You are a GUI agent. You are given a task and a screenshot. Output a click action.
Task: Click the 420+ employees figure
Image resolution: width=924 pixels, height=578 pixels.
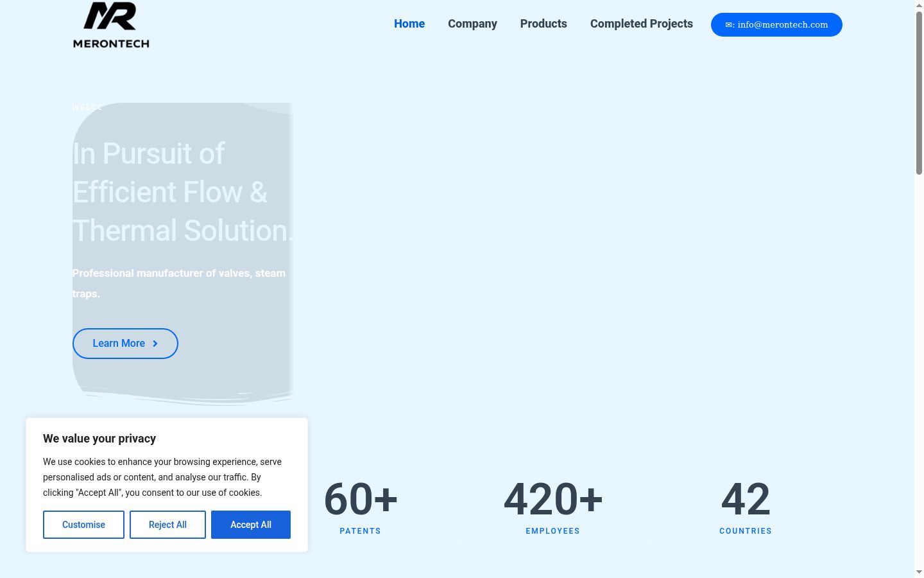pos(553,499)
